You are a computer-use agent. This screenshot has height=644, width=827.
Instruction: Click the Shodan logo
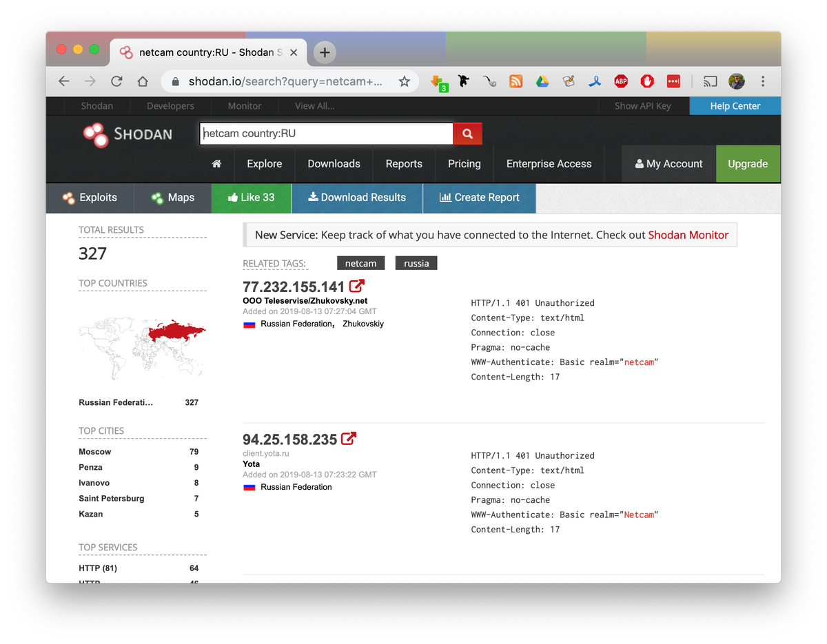(x=127, y=134)
